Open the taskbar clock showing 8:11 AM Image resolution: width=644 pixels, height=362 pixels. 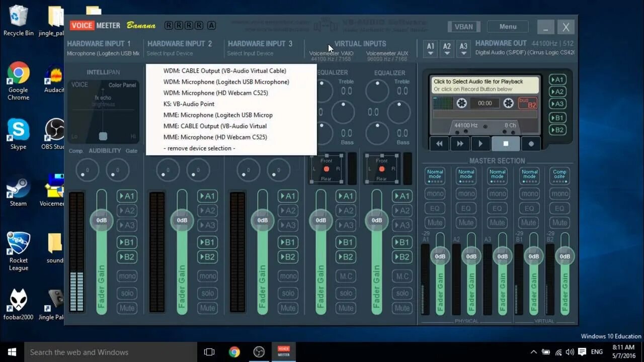click(623, 352)
